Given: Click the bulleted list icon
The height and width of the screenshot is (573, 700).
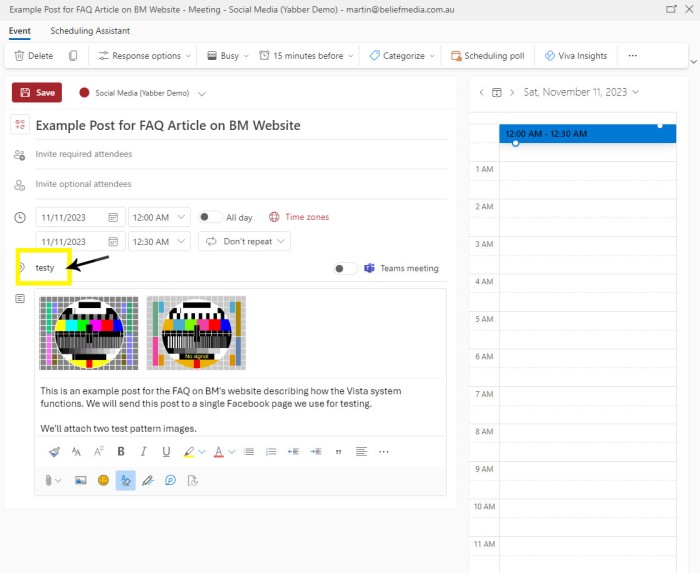Looking at the screenshot, I should click(249, 452).
